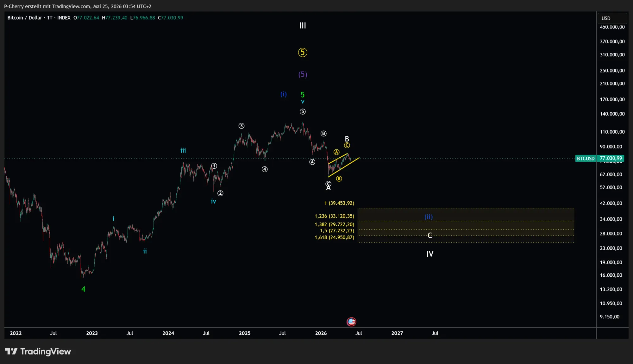633x364 pixels.
Task: Click the 250.000,00 price axis label
Action: (612, 71)
